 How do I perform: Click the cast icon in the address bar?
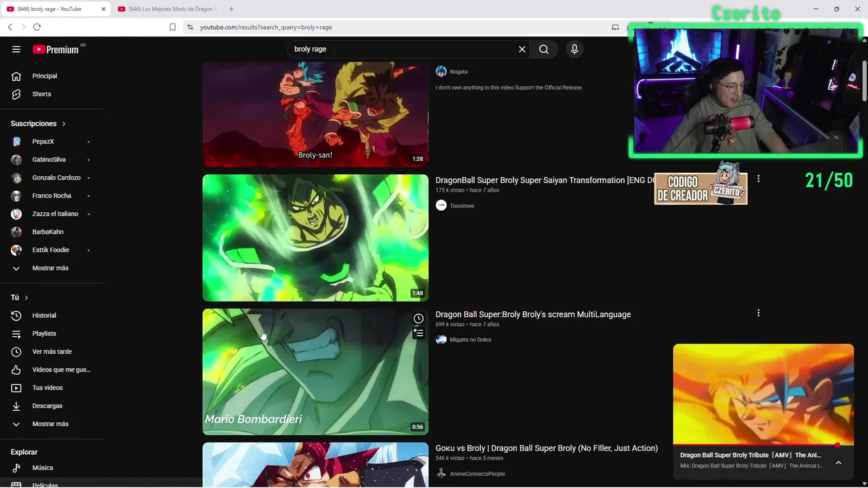click(615, 27)
